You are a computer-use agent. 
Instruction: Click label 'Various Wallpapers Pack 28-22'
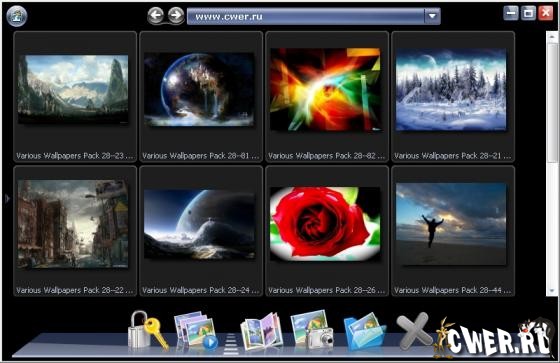click(75, 290)
